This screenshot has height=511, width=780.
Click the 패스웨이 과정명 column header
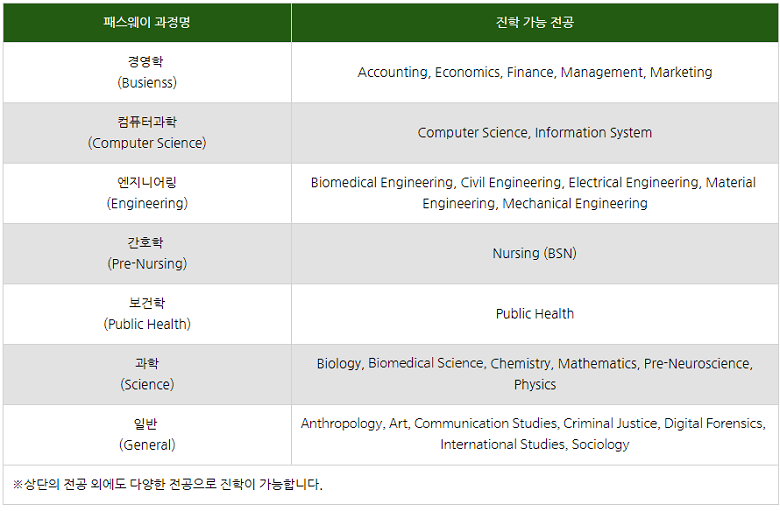147,22
